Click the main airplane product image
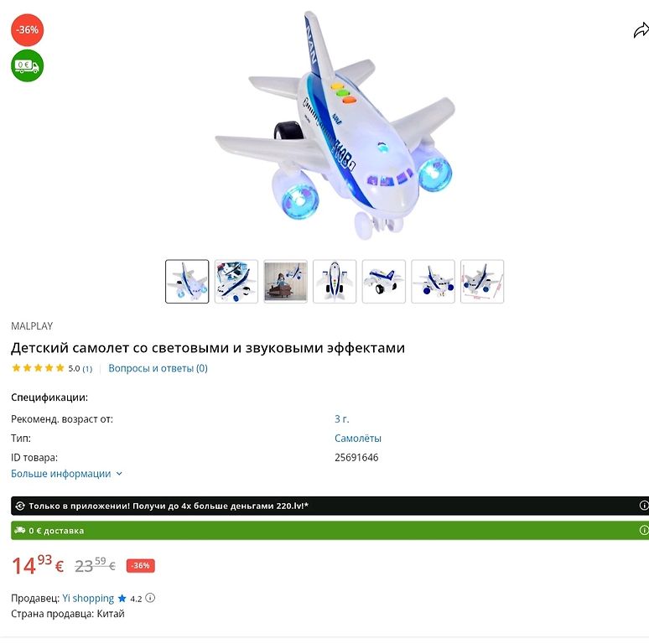The width and height of the screenshot is (649, 644). pyautogui.click(x=335, y=127)
